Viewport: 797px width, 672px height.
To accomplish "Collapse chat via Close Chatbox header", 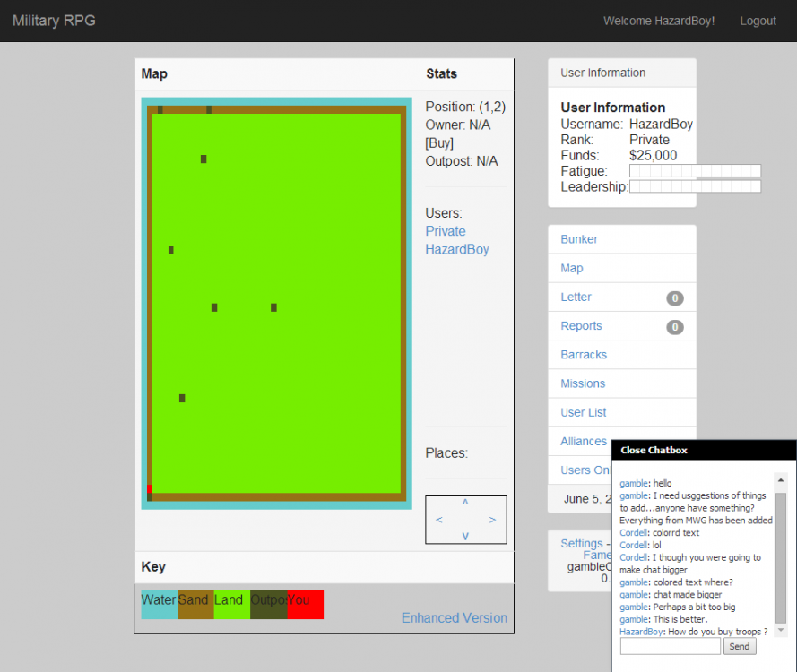I will [654, 450].
